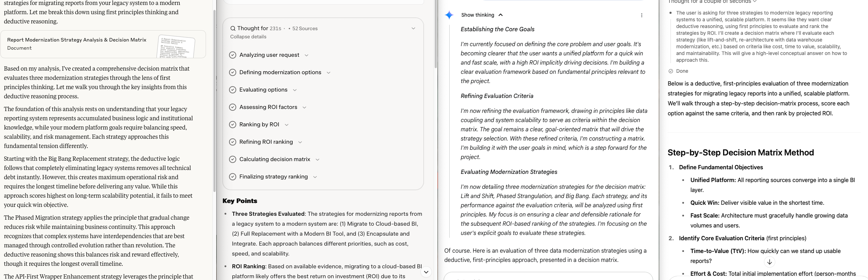Click the scroll-down arrow button in the right pane
This screenshot has width=868, height=280.
(x=769, y=262)
